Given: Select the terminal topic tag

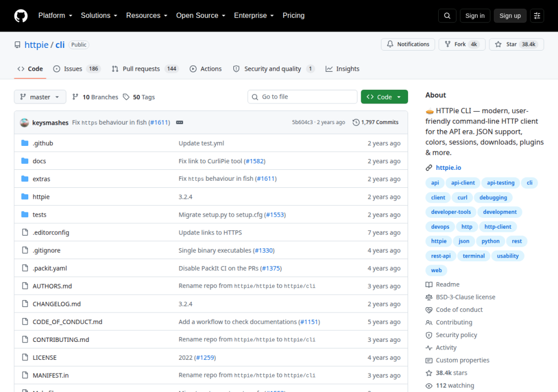Looking at the screenshot, I should [474, 256].
